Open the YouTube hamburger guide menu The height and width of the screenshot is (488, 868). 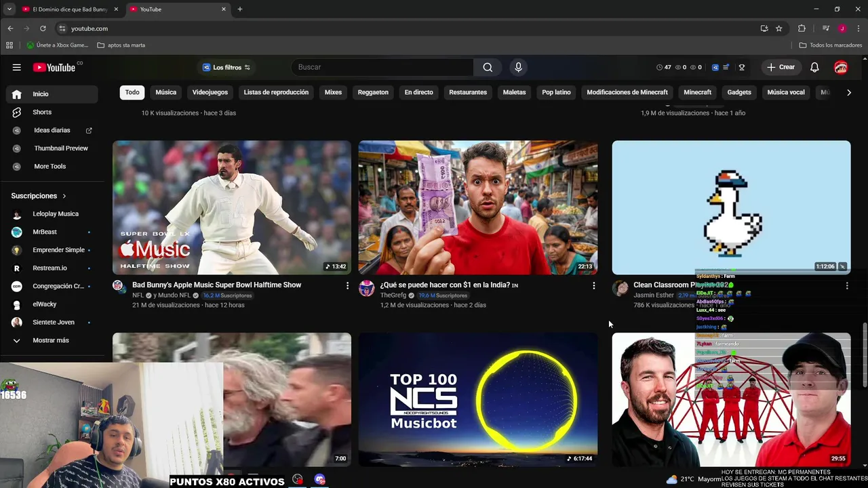(16, 67)
